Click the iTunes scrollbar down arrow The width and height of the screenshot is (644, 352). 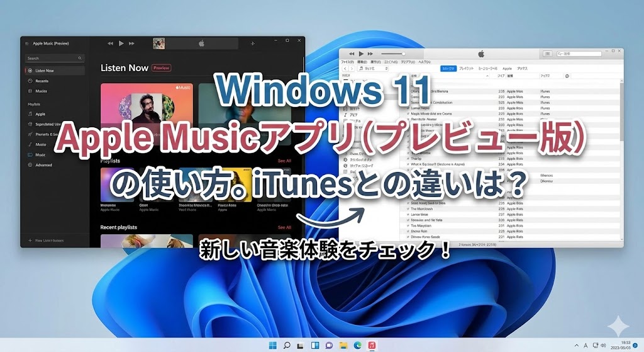pos(621,239)
